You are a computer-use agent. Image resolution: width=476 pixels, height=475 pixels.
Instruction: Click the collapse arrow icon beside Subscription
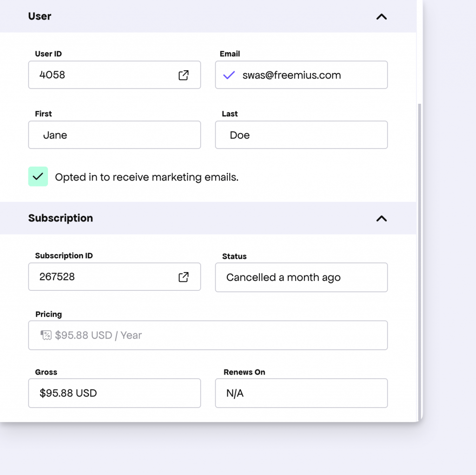click(381, 219)
